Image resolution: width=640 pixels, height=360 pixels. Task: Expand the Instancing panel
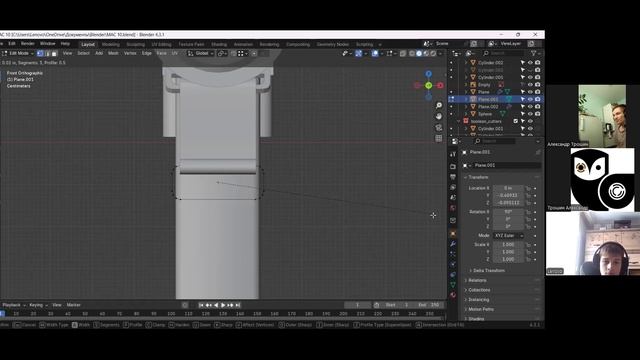coord(479,300)
